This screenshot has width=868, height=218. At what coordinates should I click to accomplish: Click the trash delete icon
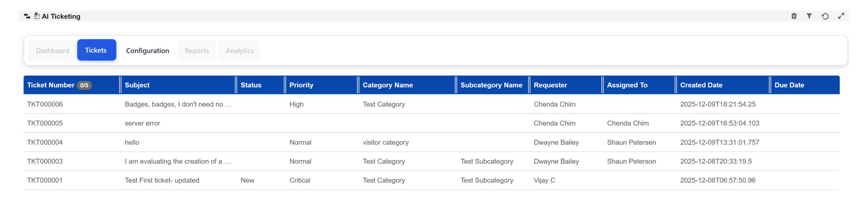794,16
